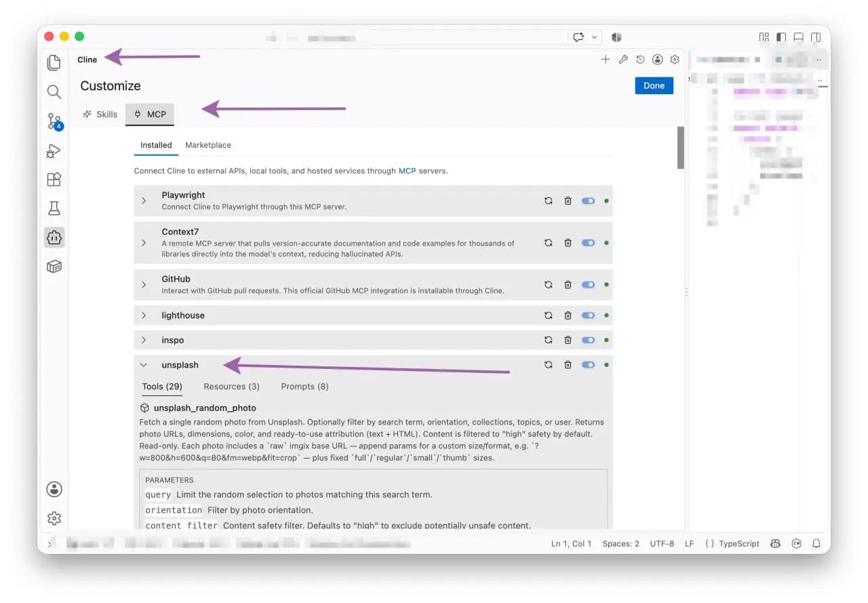868x603 pixels.
Task: Show the unsplash Prompts (8) tab
Action: coord(304,387)
